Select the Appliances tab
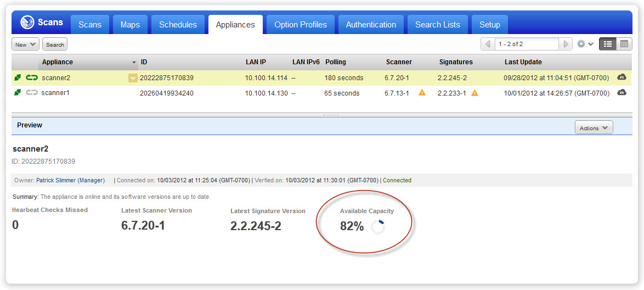The height and width of the screenshot is (290, 644). pyautogui.click(x=235, y=25)
